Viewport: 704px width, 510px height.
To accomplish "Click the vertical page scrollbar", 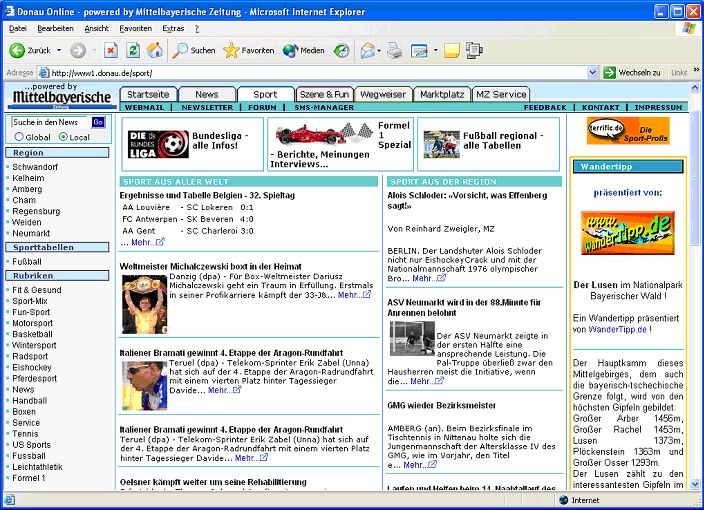I will pyautogui.click(x=696, y=300).
